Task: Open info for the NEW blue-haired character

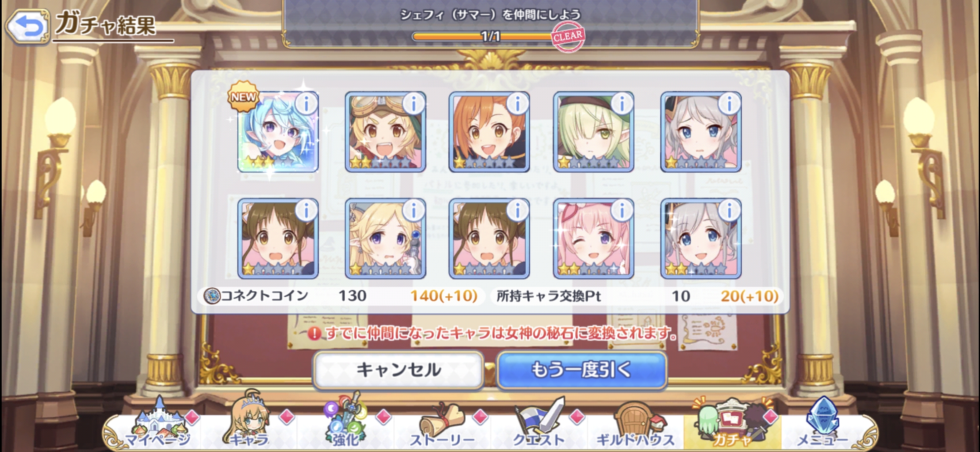Action: (307, 103)
